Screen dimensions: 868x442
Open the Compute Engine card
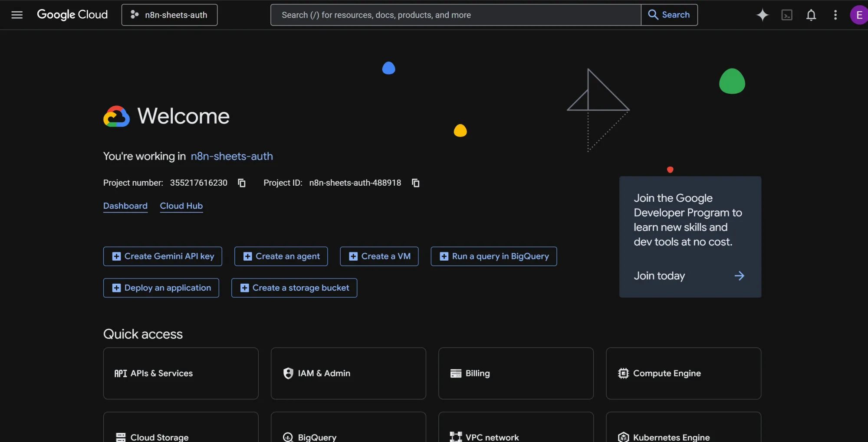[684, 373]
